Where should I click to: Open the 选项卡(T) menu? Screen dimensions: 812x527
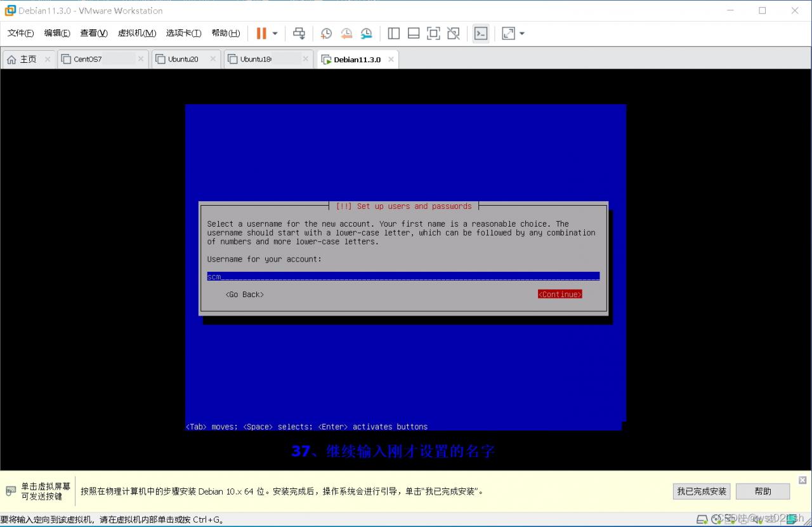tap(183, 33)
